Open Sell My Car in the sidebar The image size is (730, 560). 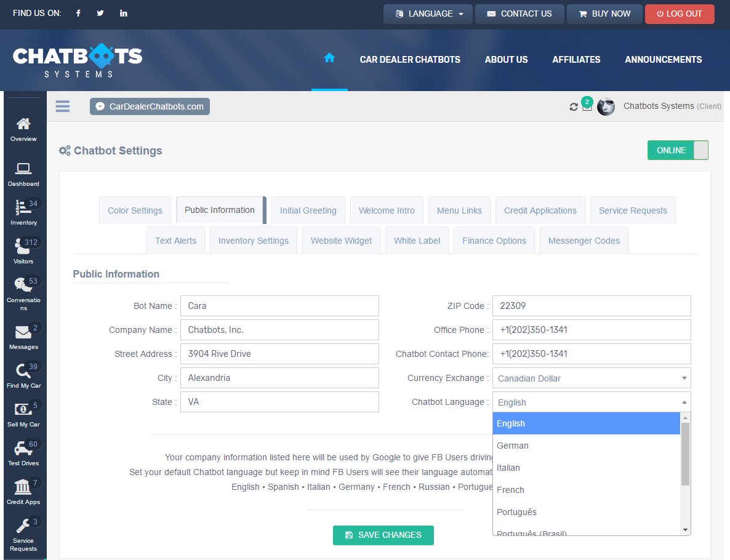click(x=23, y=414)
